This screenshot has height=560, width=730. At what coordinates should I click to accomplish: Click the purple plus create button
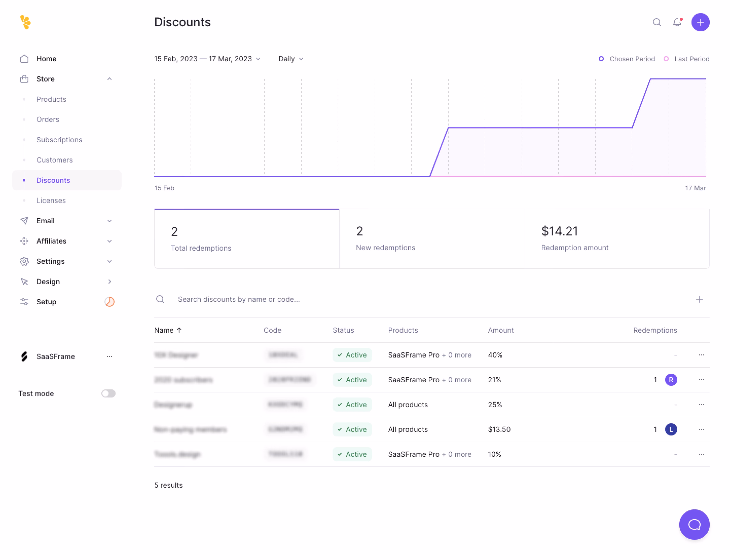700,22
